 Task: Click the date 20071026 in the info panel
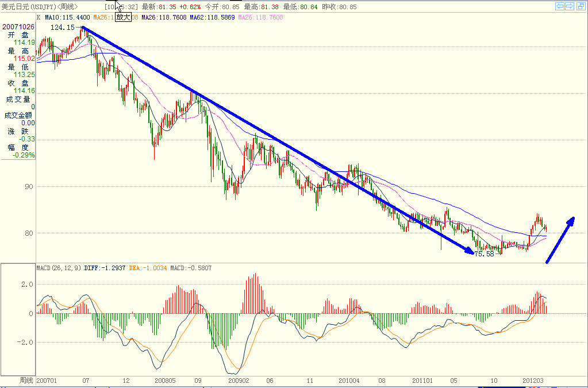tap(18, 26)
